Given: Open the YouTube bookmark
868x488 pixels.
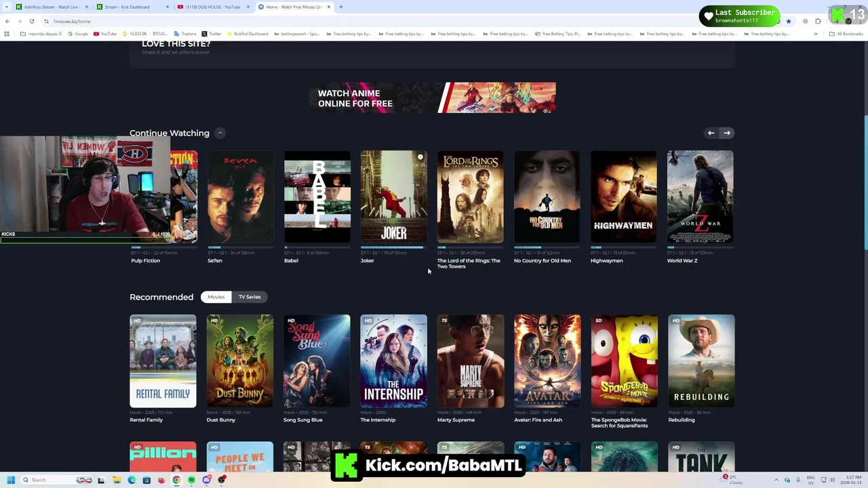Looking at the screenshot, I should pyautogui.click(x=105, y=34).
